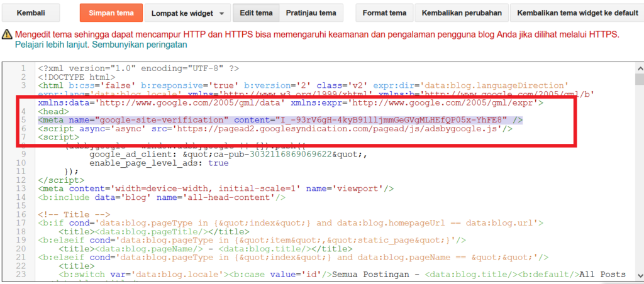
Task: Click the google-site-verification meta line
Action: tap(280, 120)
